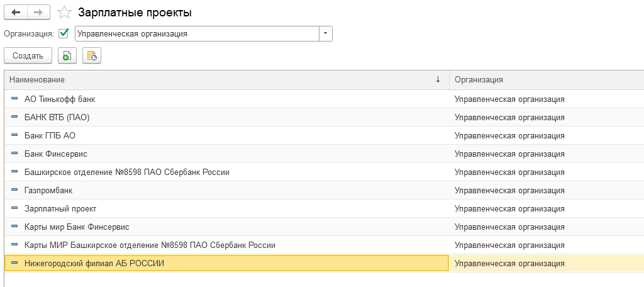The width and height of the screenshot is (644, 287).
Task: Click the forward navigation arrow
Action: (38, 13)
